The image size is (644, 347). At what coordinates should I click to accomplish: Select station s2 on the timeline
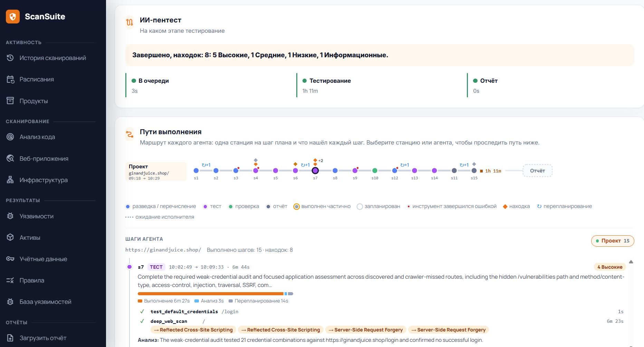click(216, 170)
